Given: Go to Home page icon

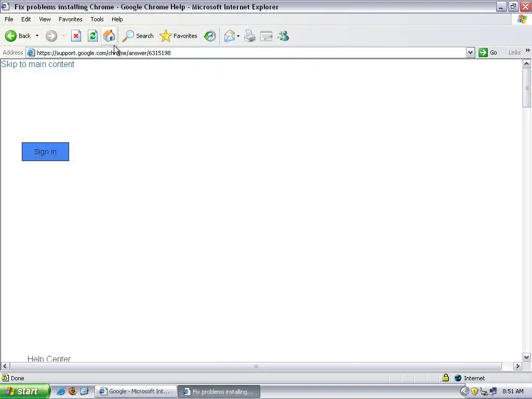Looking at the screenshot, I should 109,36.
